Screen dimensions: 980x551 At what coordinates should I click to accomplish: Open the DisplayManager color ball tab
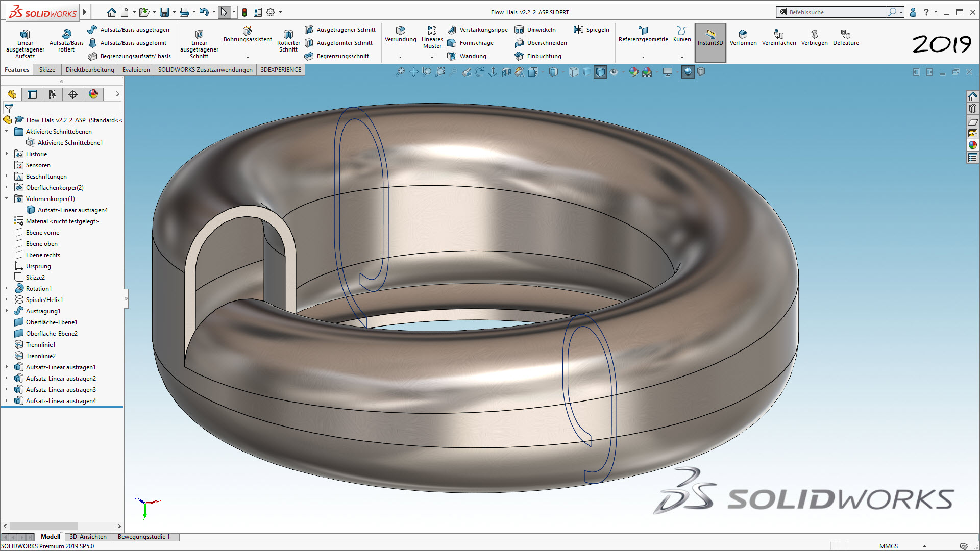[93, 94]
